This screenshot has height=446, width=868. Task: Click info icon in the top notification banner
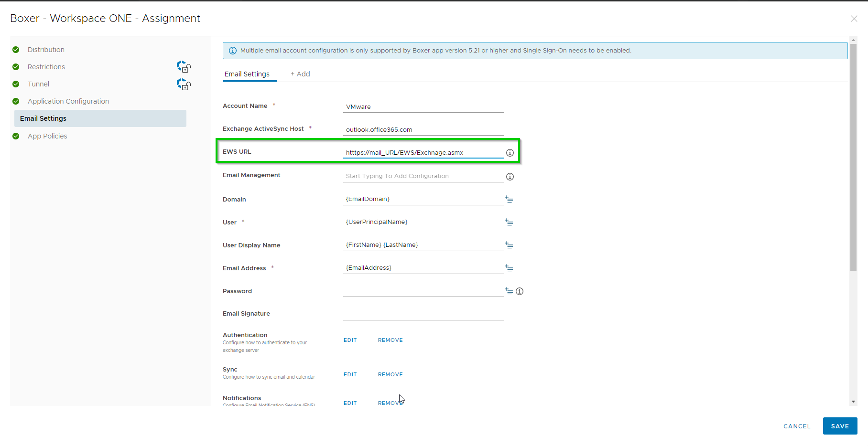pyautogui.click(x=233, y=50)
